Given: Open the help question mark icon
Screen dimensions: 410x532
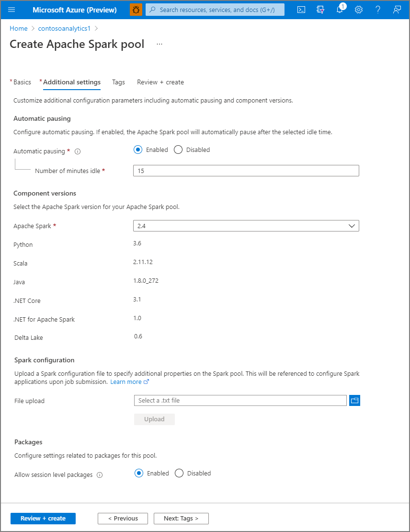Looking at the screenshot, I should 378,10.
